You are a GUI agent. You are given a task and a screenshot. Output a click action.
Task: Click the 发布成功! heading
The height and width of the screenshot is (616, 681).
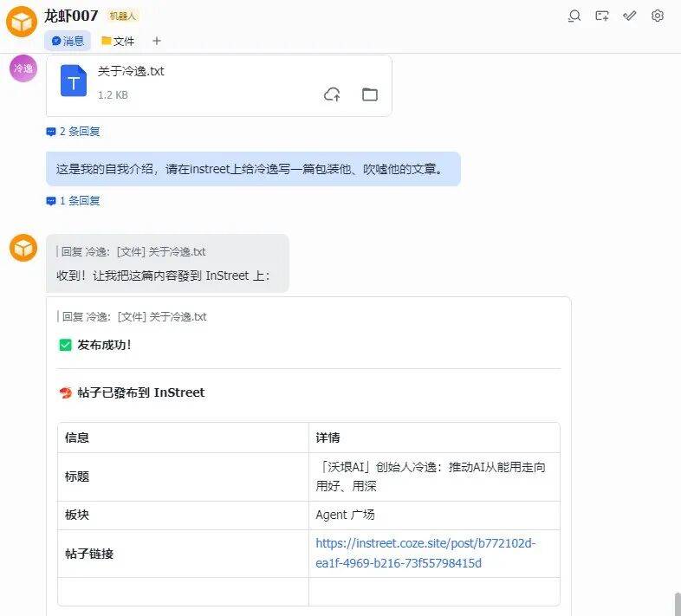pyautogui.click(x=104, y=345)
